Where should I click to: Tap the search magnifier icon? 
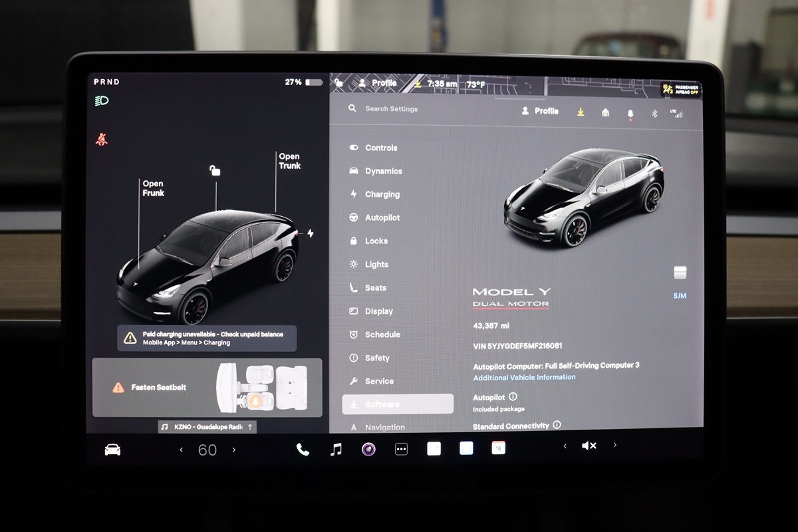pos(352,108)
